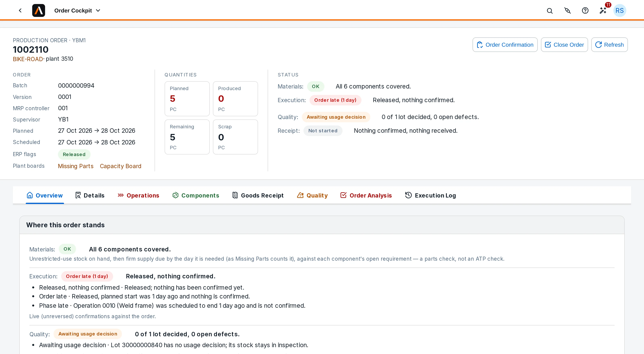Open the RS user avatar
The width and height of the screenshot is (644, 354).
619,10
